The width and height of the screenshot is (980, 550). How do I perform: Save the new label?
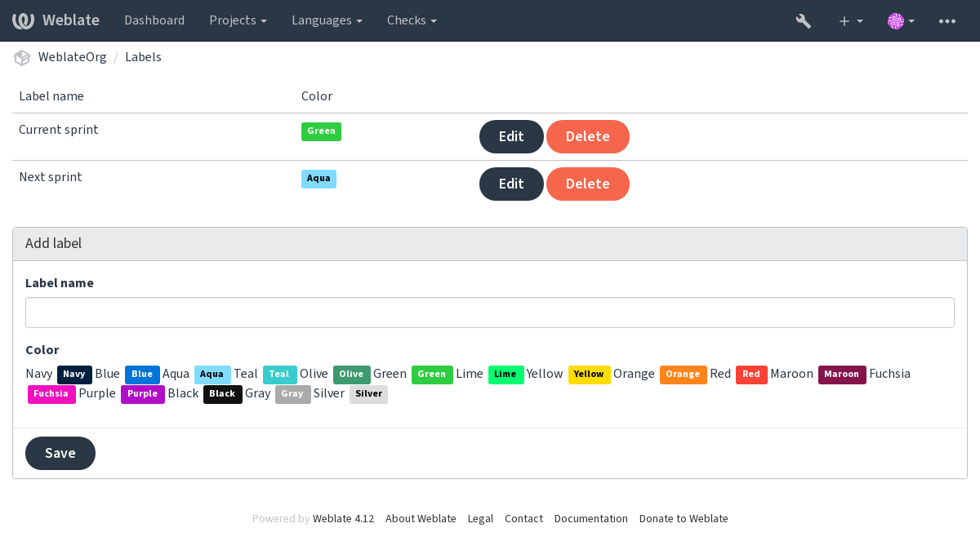(60, 453)
